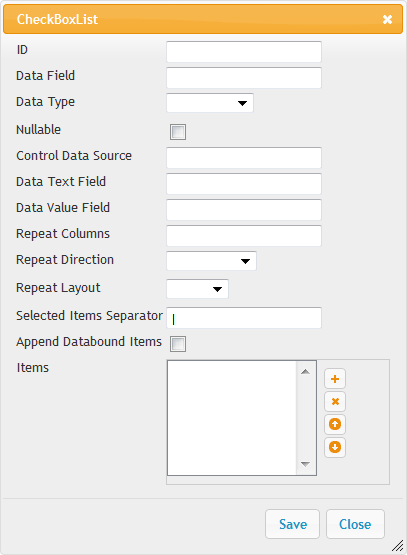
Task: Click the Items list scroll down arrow
Action: (x=305, y=464)
